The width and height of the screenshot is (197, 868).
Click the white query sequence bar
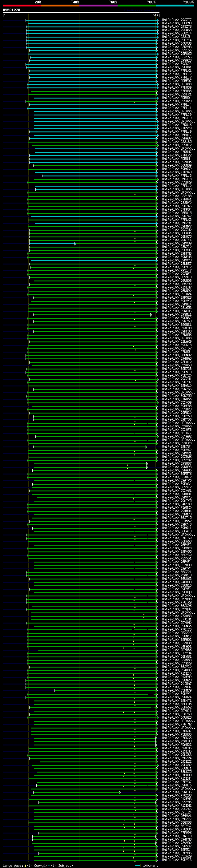[81, 13]
